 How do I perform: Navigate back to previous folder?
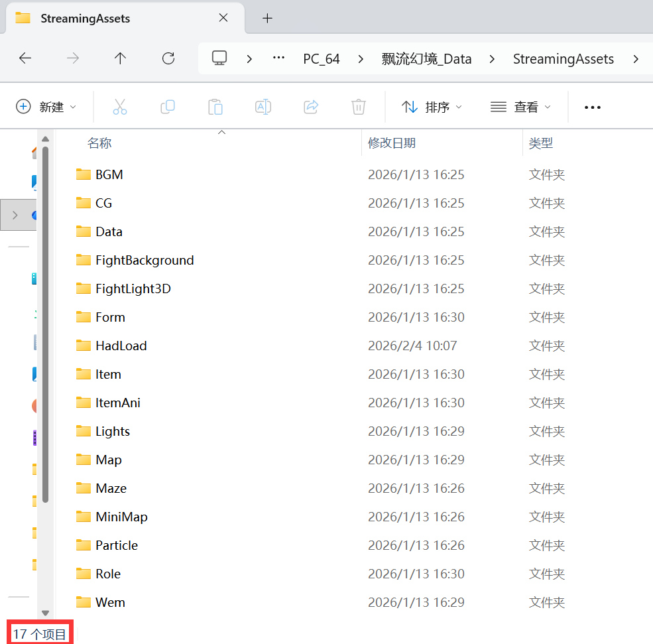pos(25,58)
